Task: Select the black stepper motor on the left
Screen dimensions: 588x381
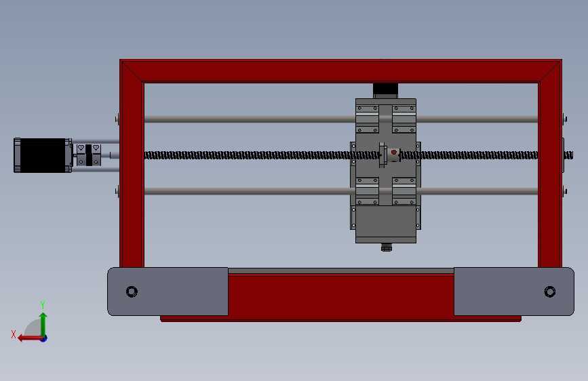Action: (x=43, y=155)
